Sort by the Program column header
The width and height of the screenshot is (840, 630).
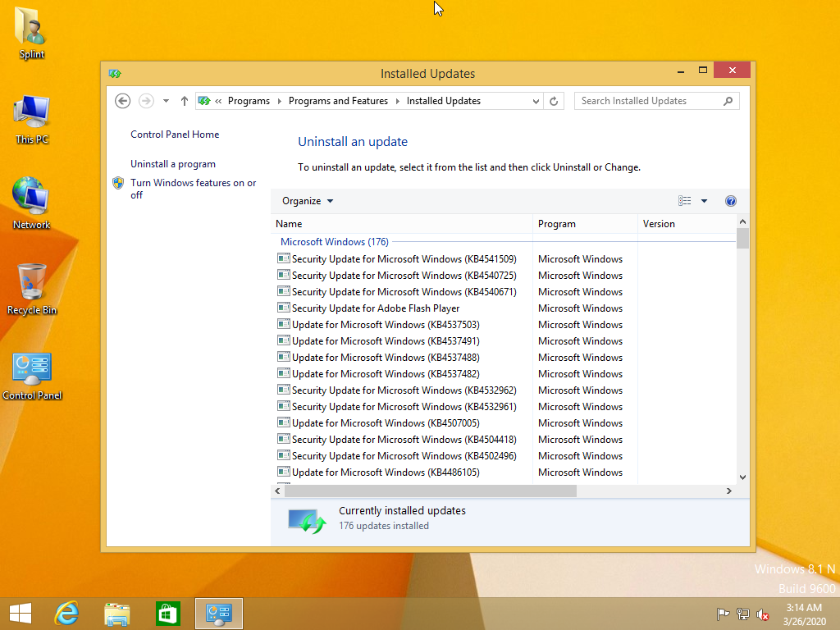pos(585,224)
